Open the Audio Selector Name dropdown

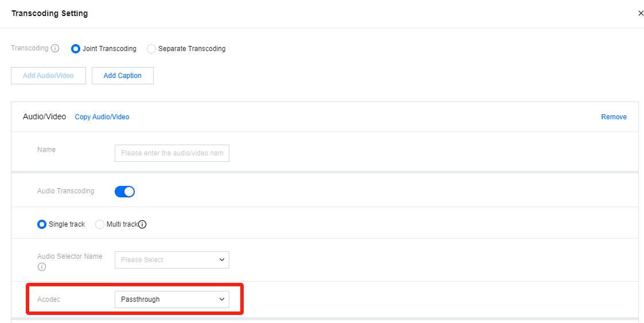click(171, 260)
